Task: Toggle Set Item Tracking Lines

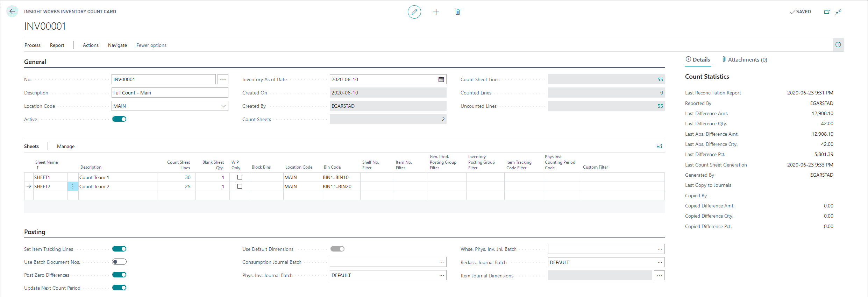Action: tap(119, 249)
